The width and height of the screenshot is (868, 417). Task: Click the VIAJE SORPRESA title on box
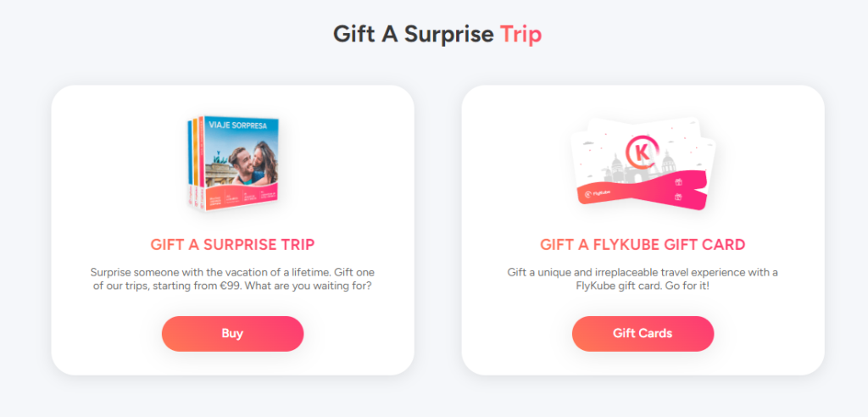(x=237, y=125)
